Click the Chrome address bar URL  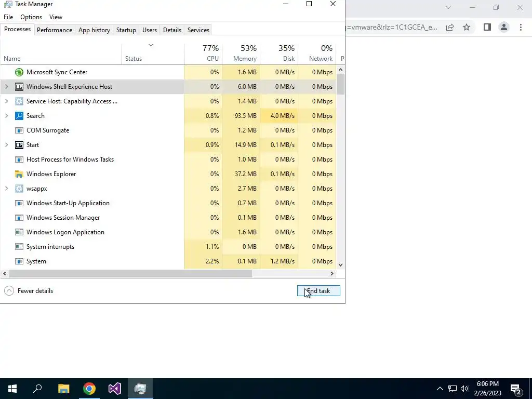pos(392,27)
